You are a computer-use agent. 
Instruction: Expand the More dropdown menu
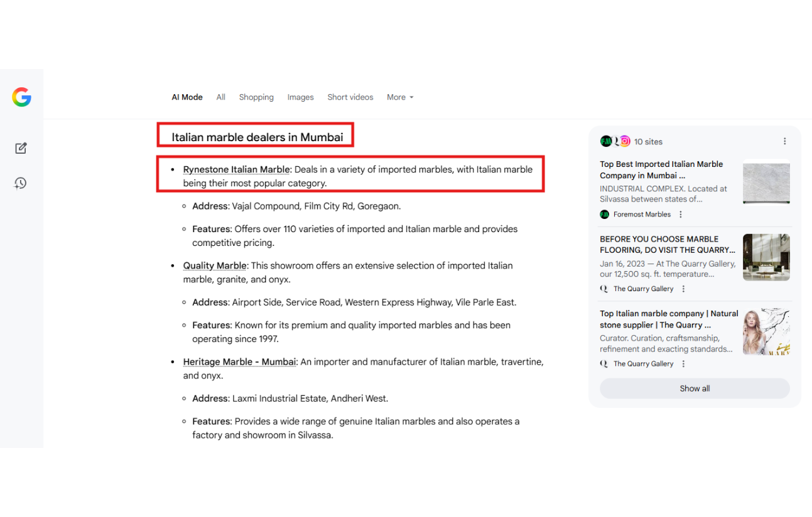400,97
